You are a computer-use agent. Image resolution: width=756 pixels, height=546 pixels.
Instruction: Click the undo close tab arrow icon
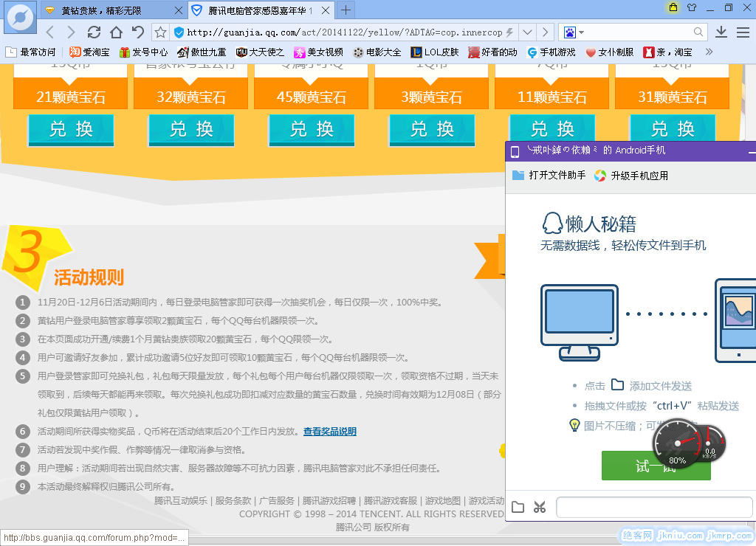click(138, 32)
